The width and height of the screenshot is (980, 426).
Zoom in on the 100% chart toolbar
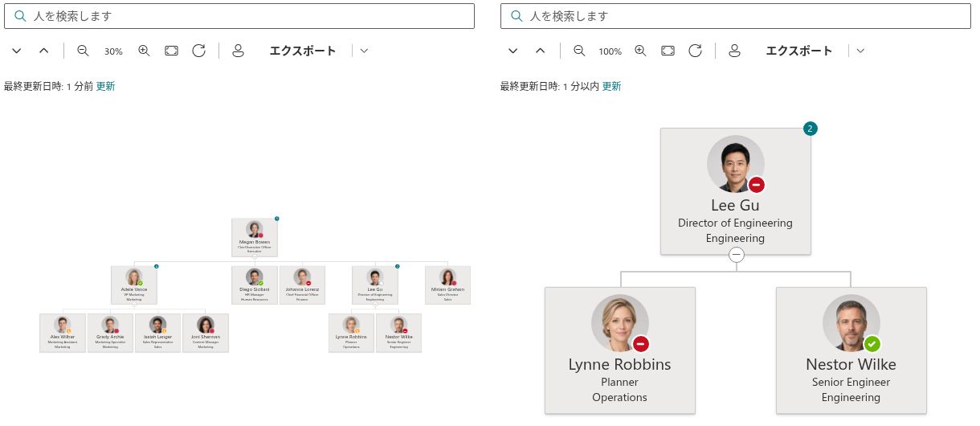tap(641, 51)
